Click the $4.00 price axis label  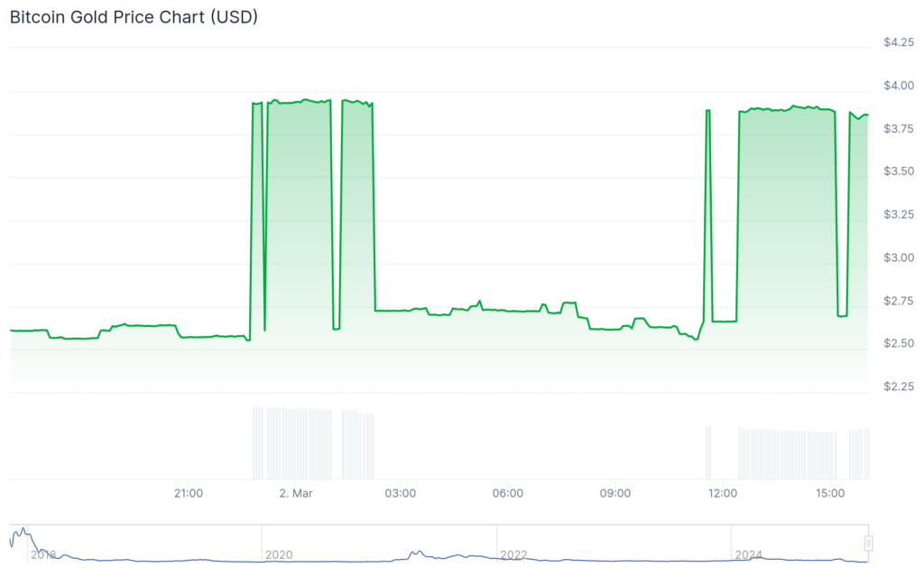[899, 86]
